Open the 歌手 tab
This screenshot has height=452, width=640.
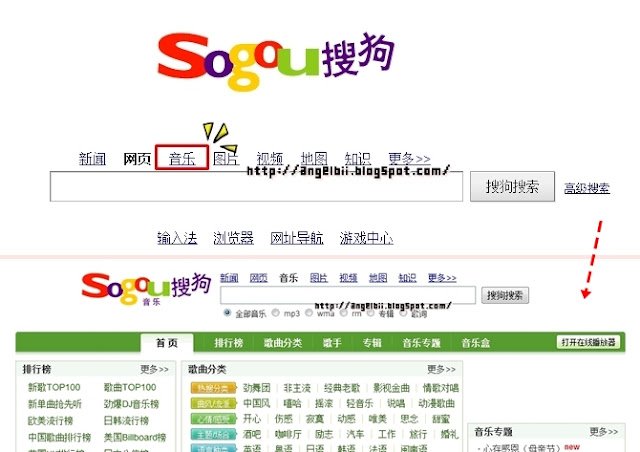click(332, 343)
